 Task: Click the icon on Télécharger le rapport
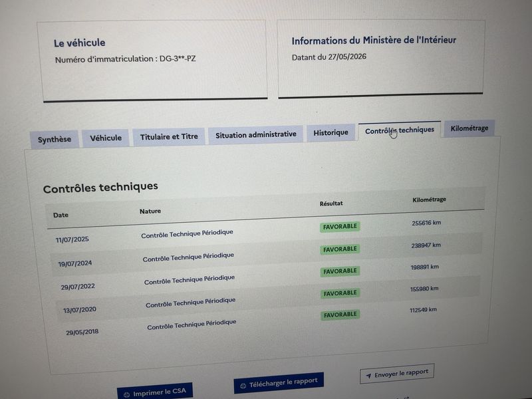point(243,386)
